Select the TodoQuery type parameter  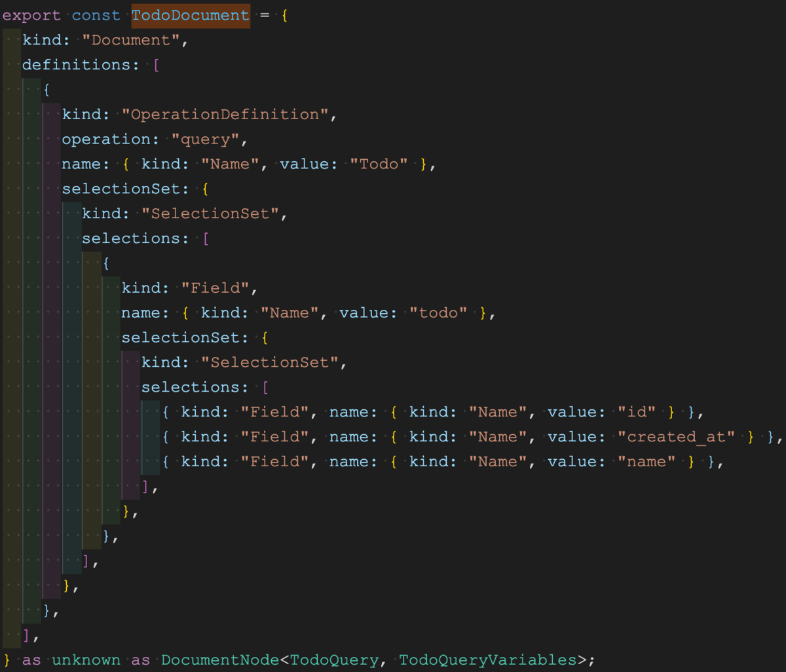click(335, 660)
